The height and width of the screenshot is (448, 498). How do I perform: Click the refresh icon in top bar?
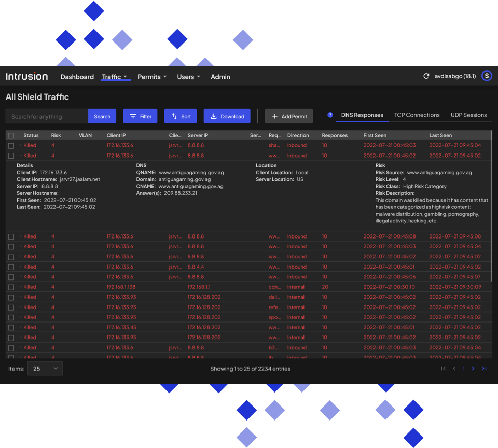(426, 76)
